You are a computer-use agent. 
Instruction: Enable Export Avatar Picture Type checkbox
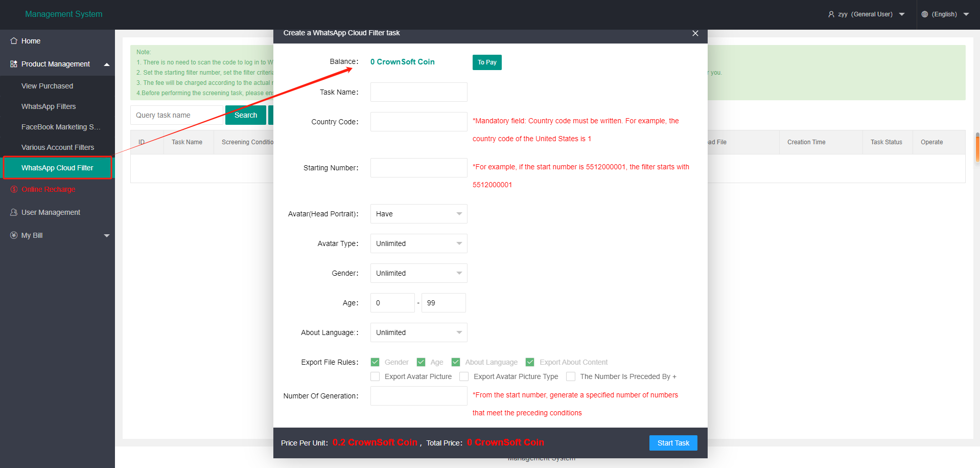pos(464,376)
